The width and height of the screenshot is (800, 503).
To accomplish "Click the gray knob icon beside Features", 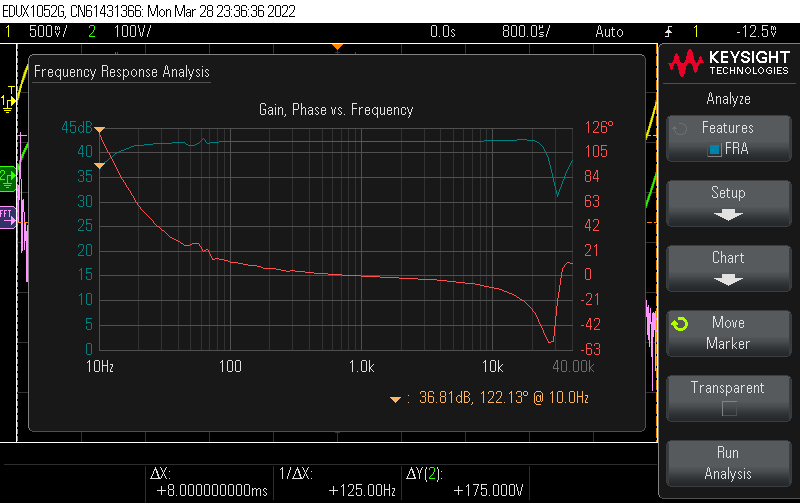I will (680, 129).
